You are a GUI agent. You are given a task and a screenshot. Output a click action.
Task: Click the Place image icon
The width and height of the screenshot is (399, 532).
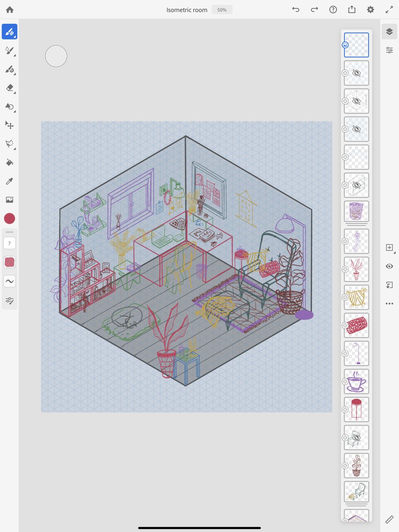click(x=10, y=200)
